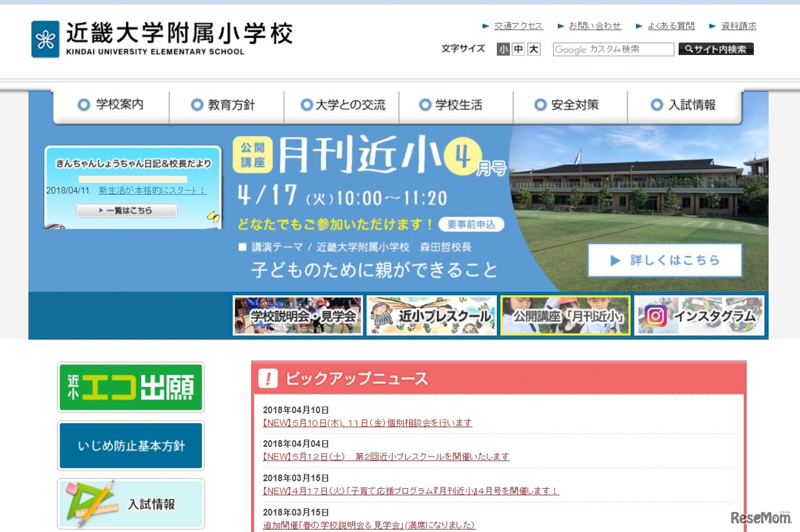Open the 交通アクセス link
Viewport: 800px width, 532px height.
click(x=519, y=26)
